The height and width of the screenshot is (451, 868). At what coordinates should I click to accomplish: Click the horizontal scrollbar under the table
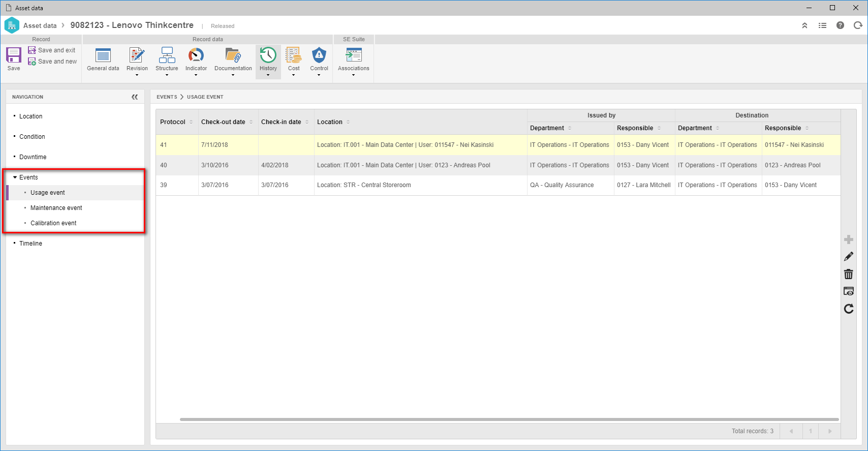pyautogui.click(x=509, y=419)
